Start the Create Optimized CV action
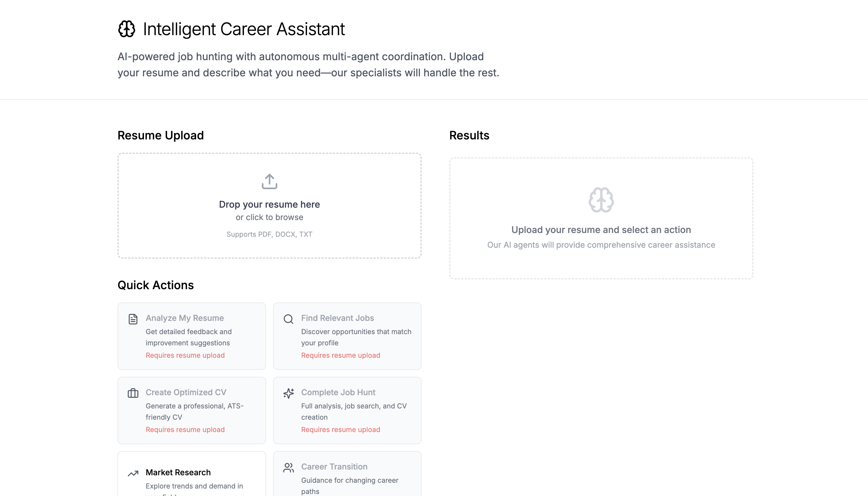 coord(192,410)
